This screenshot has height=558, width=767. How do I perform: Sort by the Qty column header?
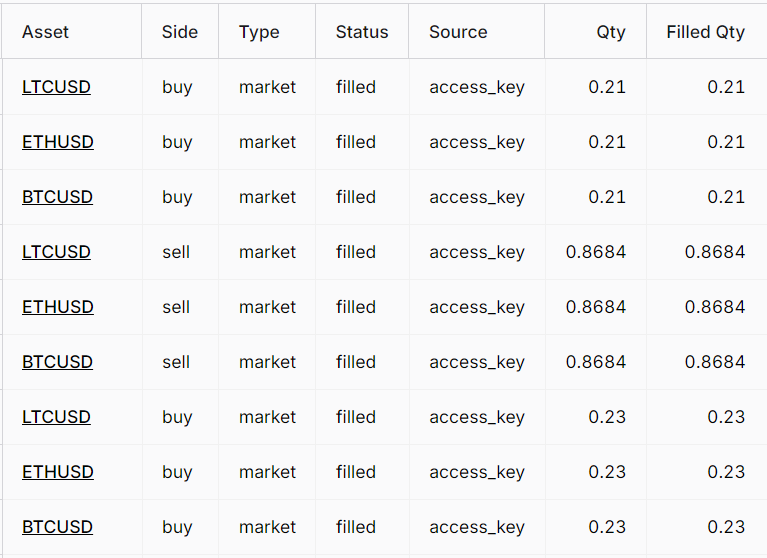pos(611,32)
